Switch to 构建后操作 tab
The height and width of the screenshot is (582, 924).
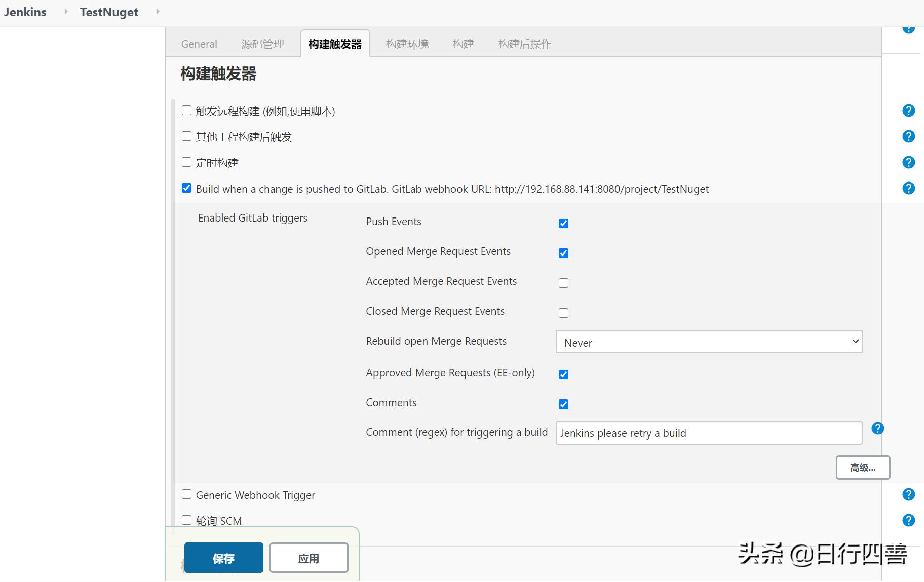[x=524, y=44]
